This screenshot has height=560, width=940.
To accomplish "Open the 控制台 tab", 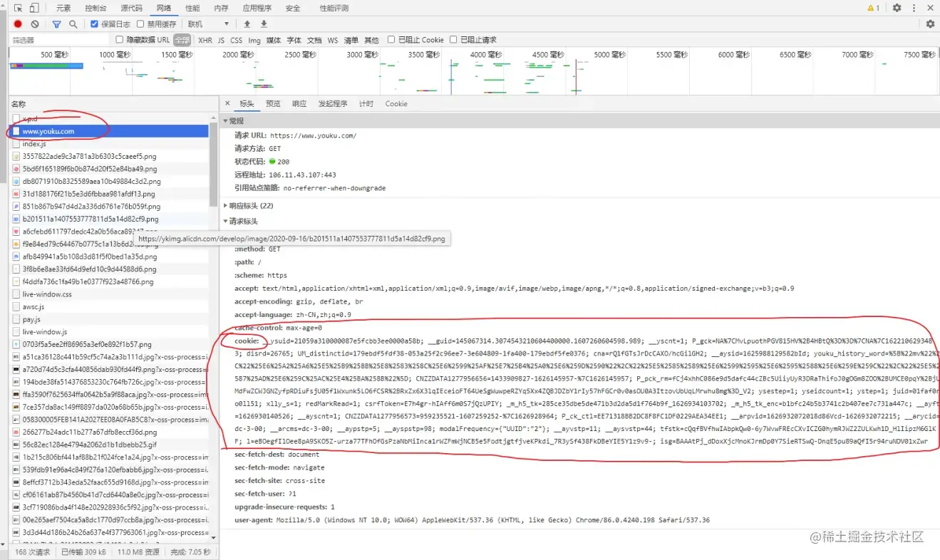I will (95, 9).
